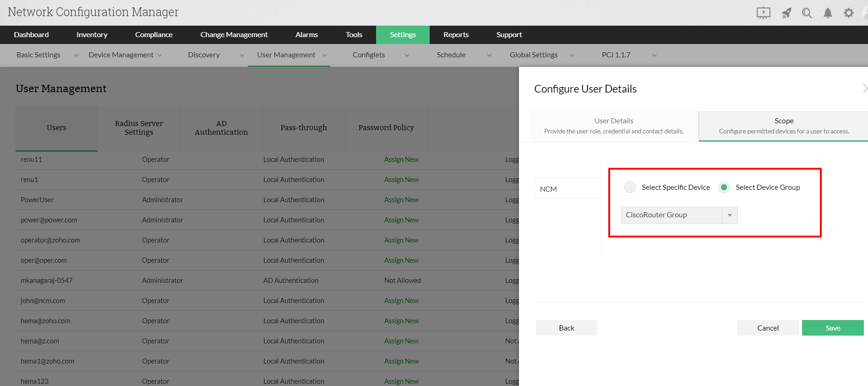Click Global Settings submenu label

(534, 55)
